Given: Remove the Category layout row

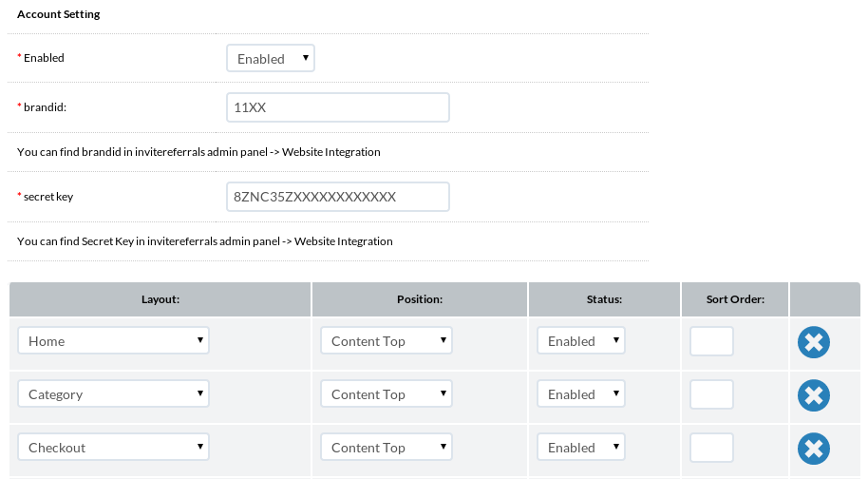Looking at the screenshot, I should pyautogui.click(x=813, y=395).
